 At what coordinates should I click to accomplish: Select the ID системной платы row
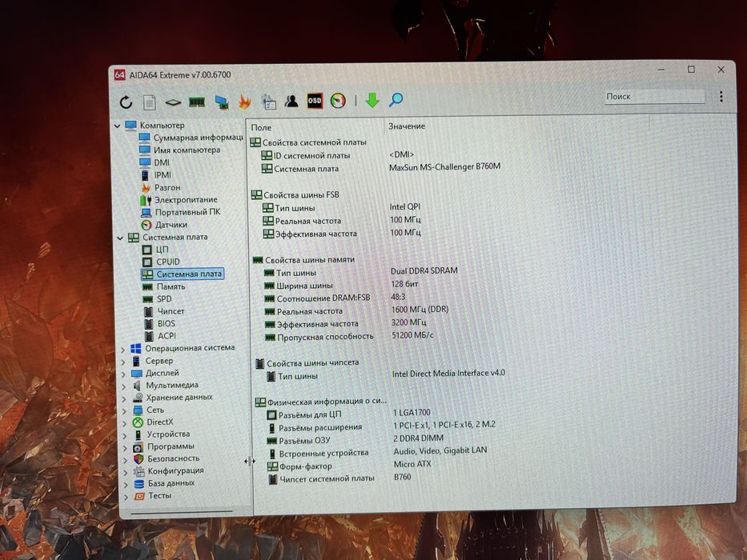tap(305, 155)
